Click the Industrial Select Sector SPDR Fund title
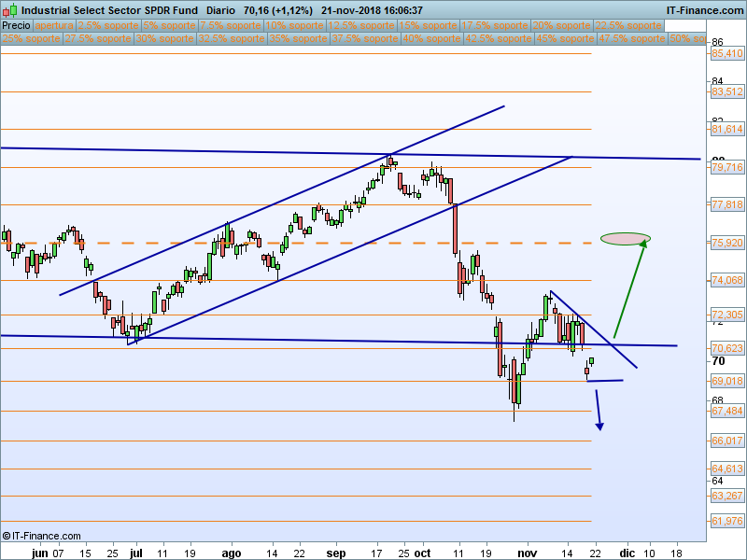Image resolution: width=747 pixels, height=560 pixels. tap(109, 10)
